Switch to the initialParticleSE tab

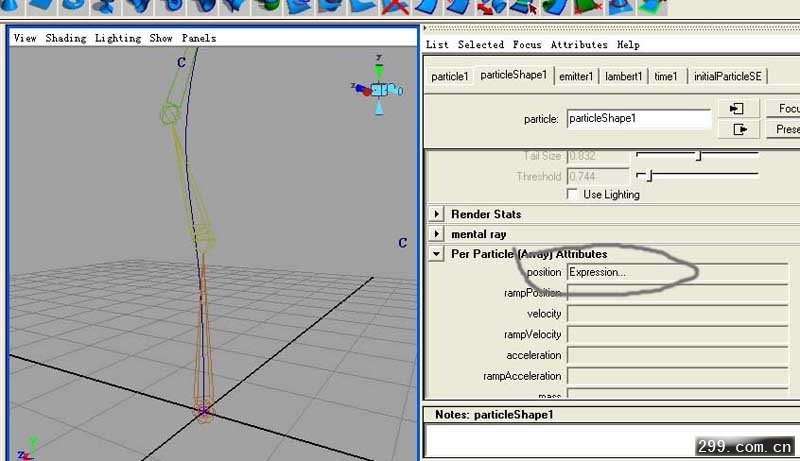pos(728,76)
